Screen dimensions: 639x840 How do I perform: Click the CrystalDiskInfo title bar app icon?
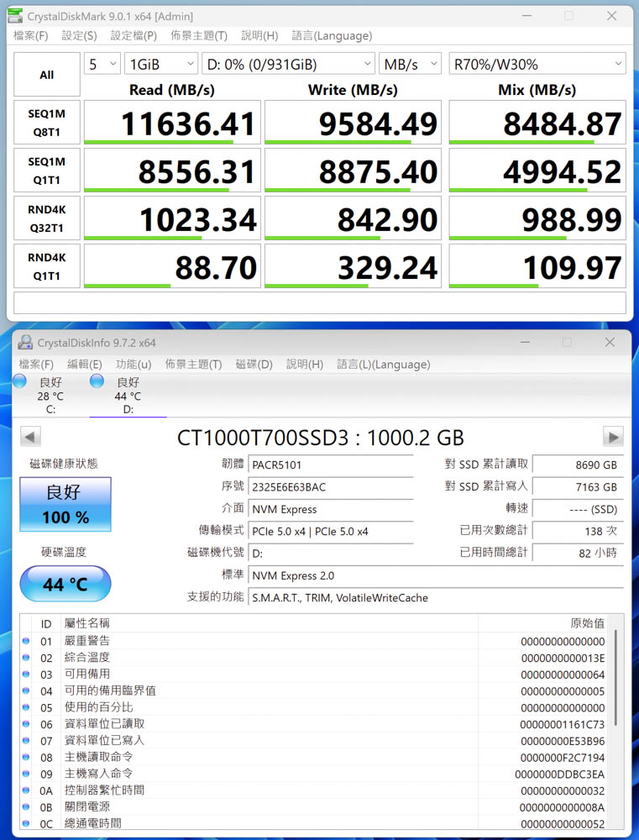click(25, 343)
